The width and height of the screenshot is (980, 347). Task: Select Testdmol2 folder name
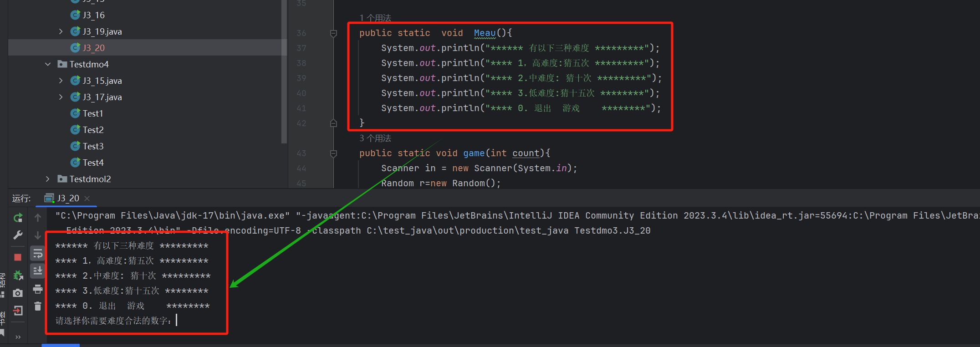point(90,179)
